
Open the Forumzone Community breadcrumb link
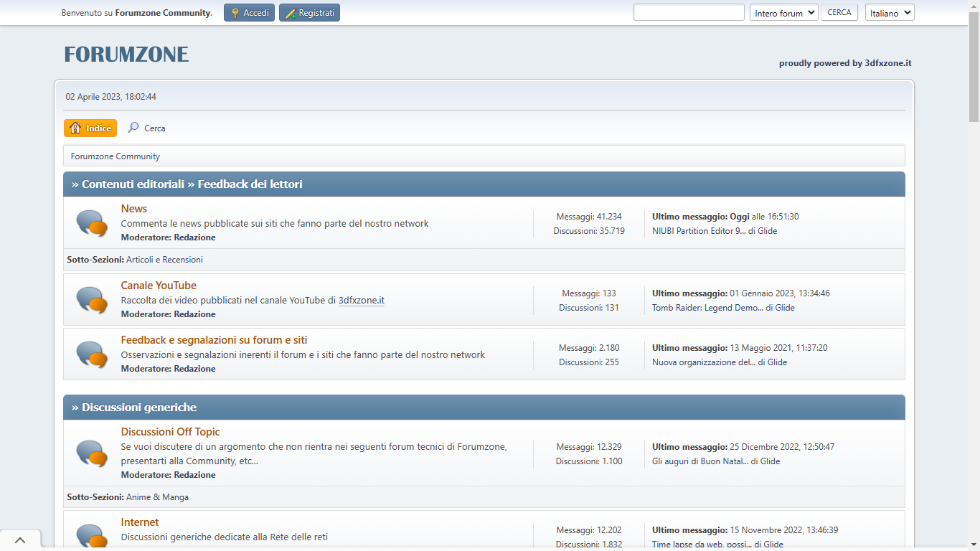point(116,156)
